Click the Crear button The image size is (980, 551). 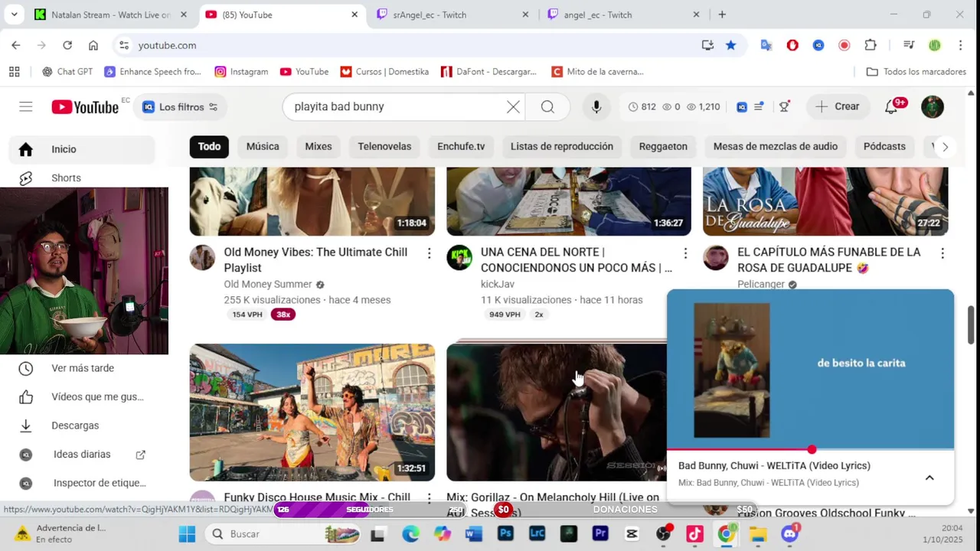(x=838, y=107)
